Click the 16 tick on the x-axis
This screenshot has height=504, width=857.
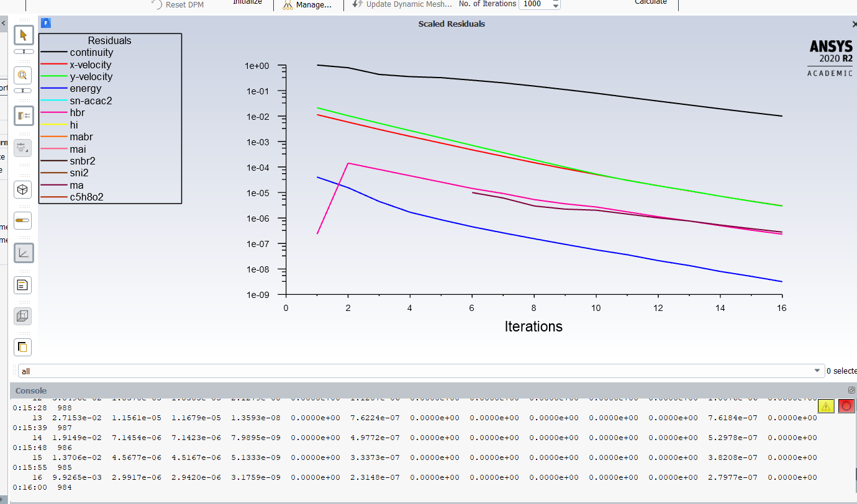pos(781,307)
